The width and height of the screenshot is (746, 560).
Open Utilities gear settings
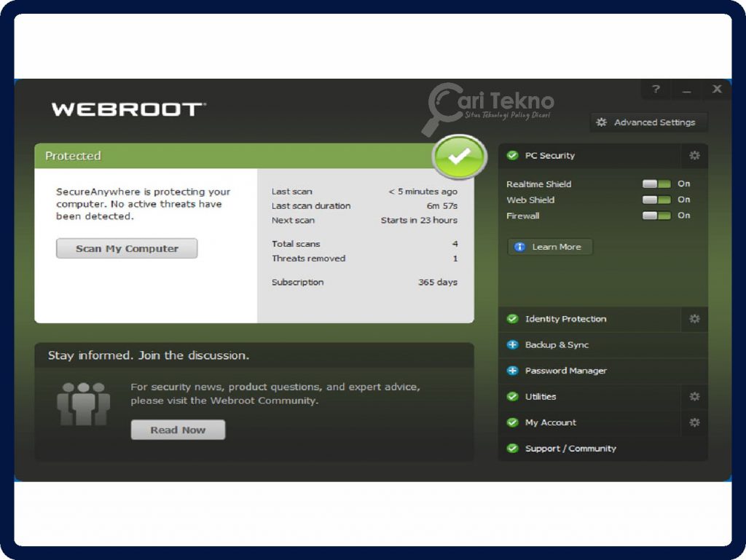coord(694,396)
